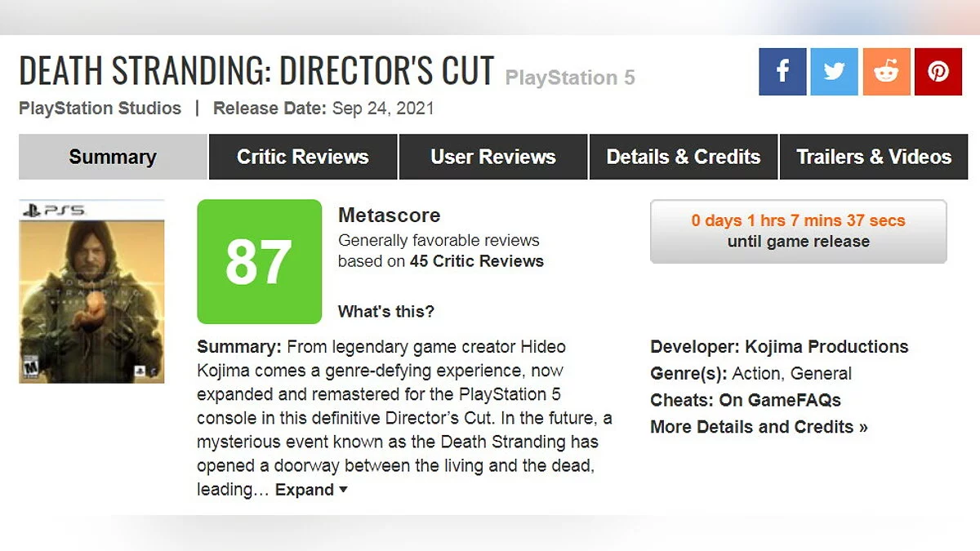The height and width of the screenshot is (551, 980).
Task: Click the PlayStation Studios publisher link
Action: point(100,108)
